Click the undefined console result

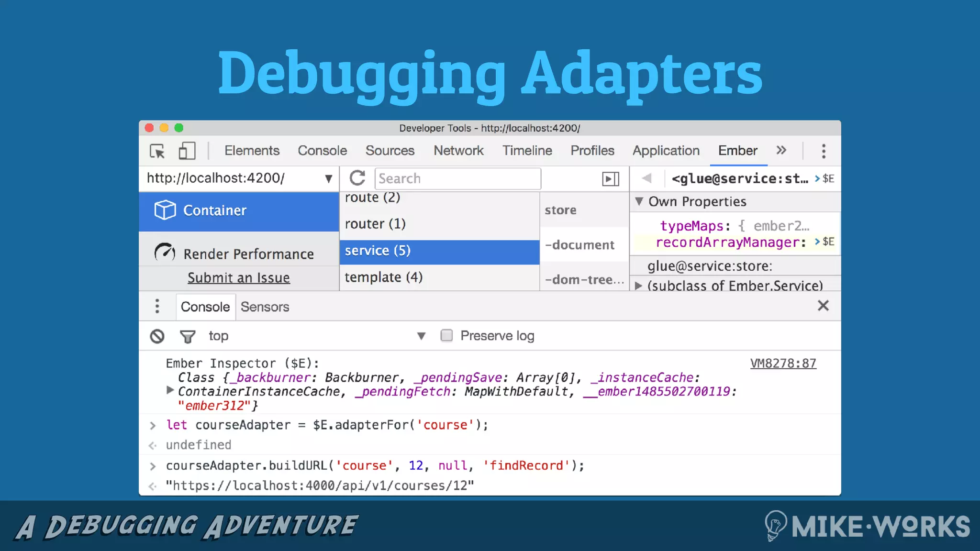199,445
